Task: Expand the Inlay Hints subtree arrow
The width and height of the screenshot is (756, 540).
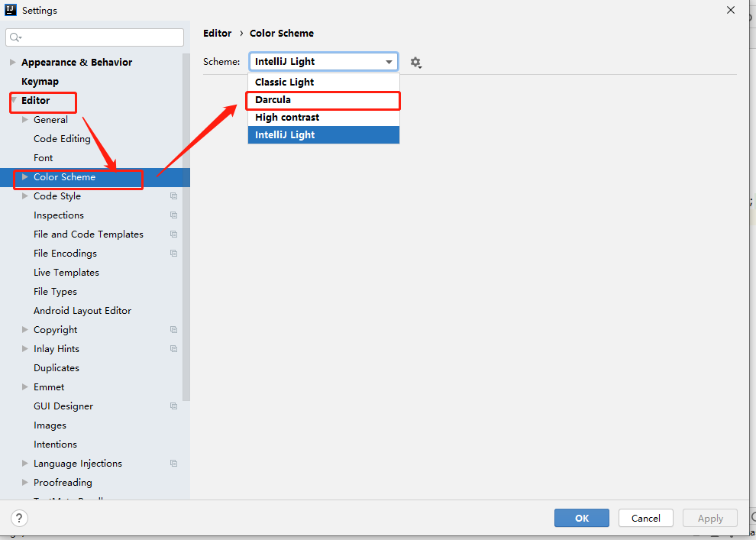Action: pos(25,348)
